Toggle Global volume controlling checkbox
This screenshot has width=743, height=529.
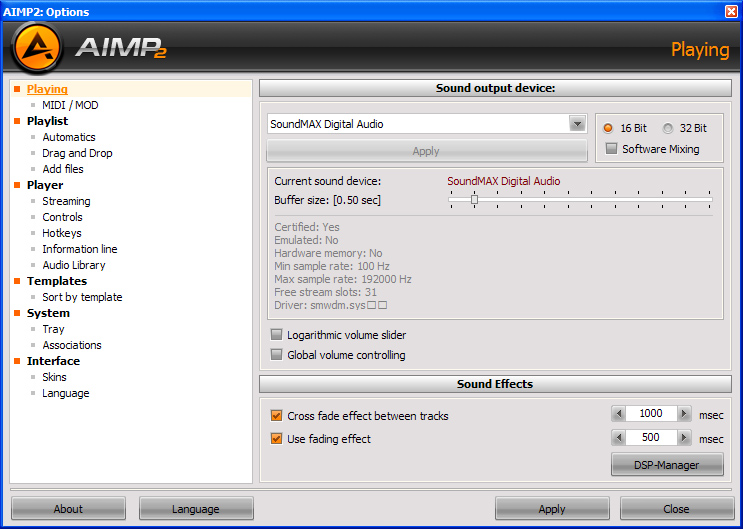tap(276, 355)
